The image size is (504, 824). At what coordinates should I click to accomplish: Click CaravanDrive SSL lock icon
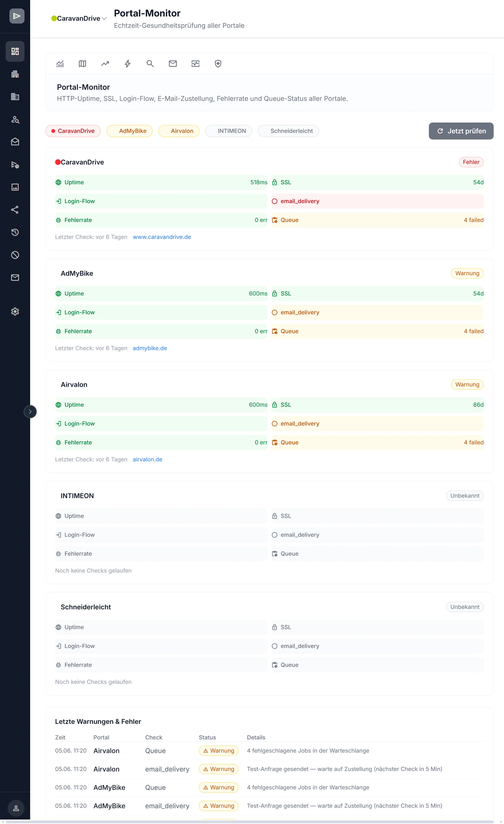(275, 182)
